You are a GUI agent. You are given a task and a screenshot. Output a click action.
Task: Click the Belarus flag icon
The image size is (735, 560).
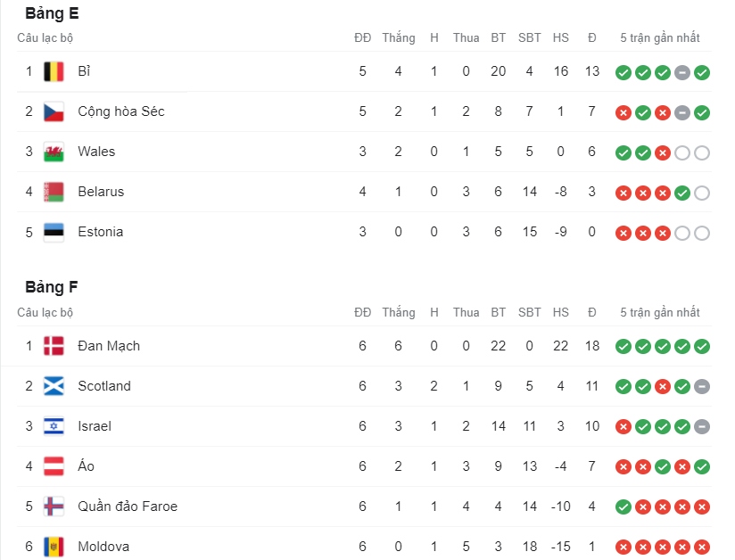click(x=54, y=192)
